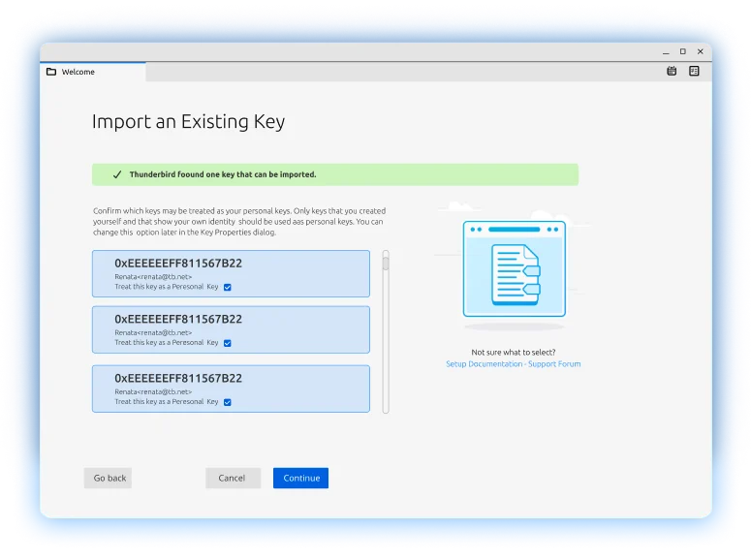Click the folder icon on Welcome tab

click(x=51, y=72)
